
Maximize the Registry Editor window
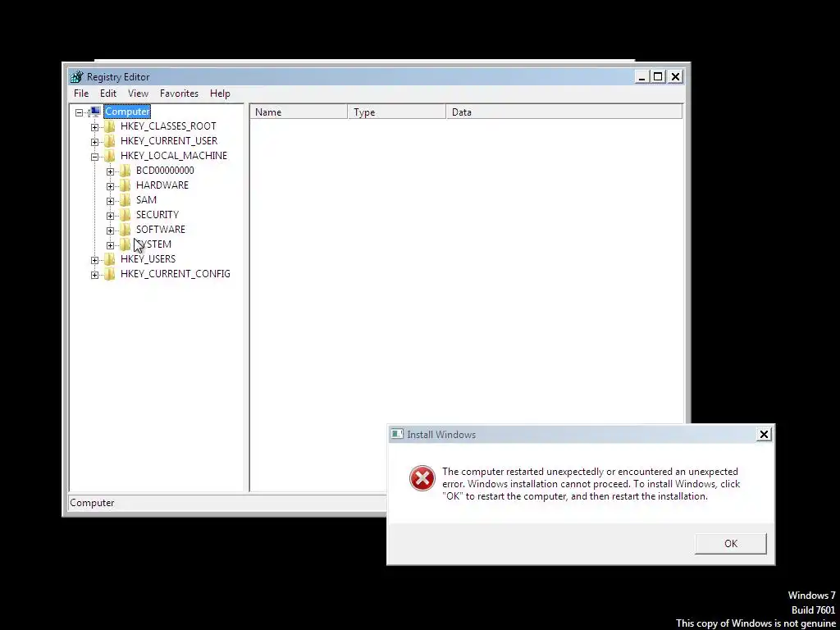[658, 77]
